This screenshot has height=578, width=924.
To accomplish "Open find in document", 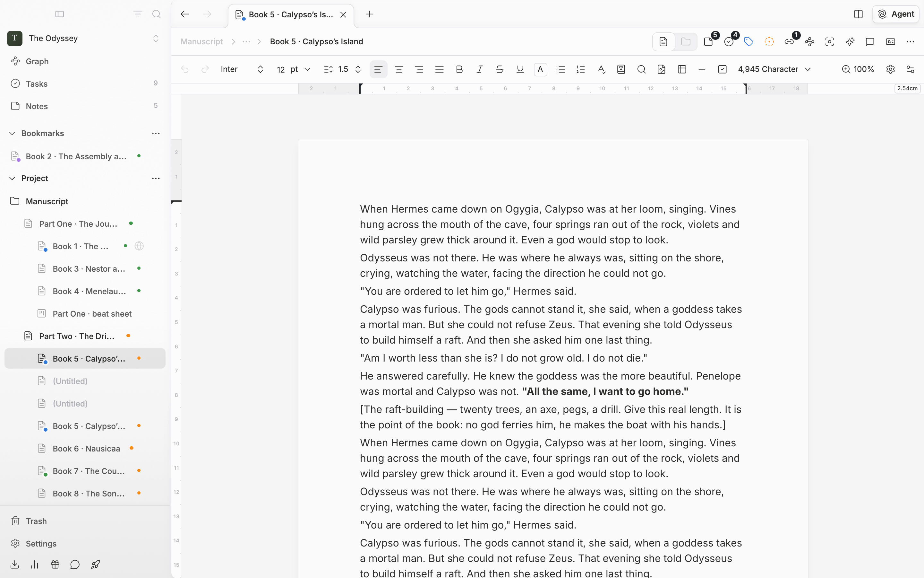I will coord(641,69).
